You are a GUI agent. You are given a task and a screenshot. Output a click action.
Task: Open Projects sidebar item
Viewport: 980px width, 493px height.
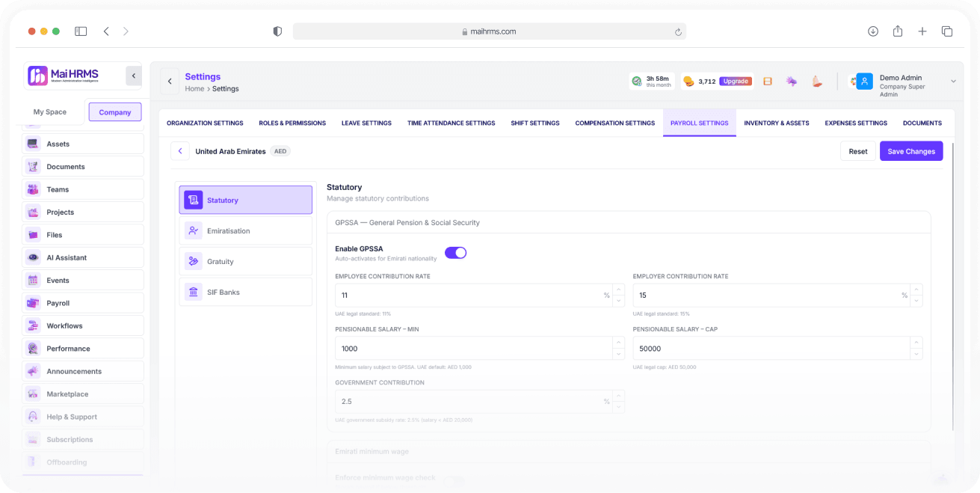click(83, 212)
